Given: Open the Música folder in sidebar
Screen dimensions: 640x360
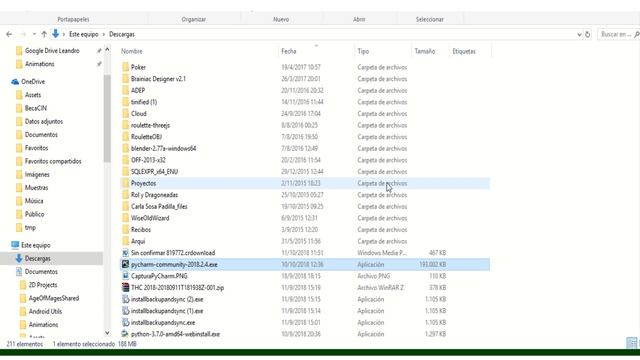Looking at the screenshot, I should click(x=34, y=201).
